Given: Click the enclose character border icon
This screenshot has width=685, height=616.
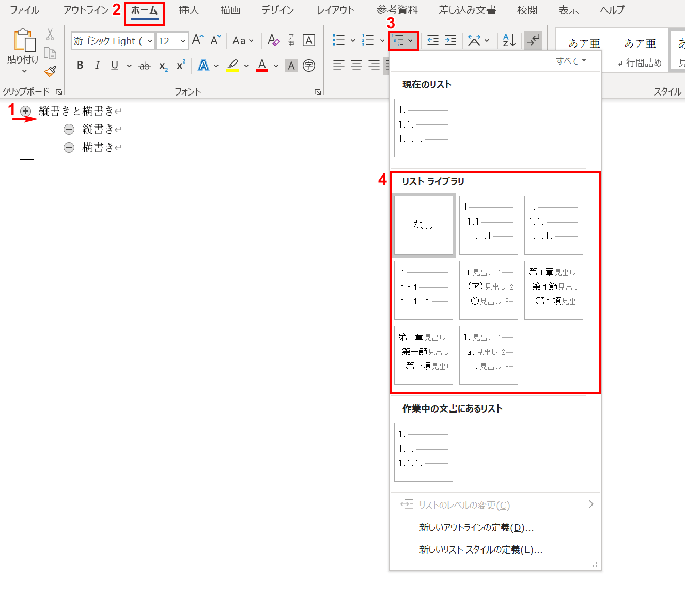Looking at the screenshot, I should pos(309,40).
